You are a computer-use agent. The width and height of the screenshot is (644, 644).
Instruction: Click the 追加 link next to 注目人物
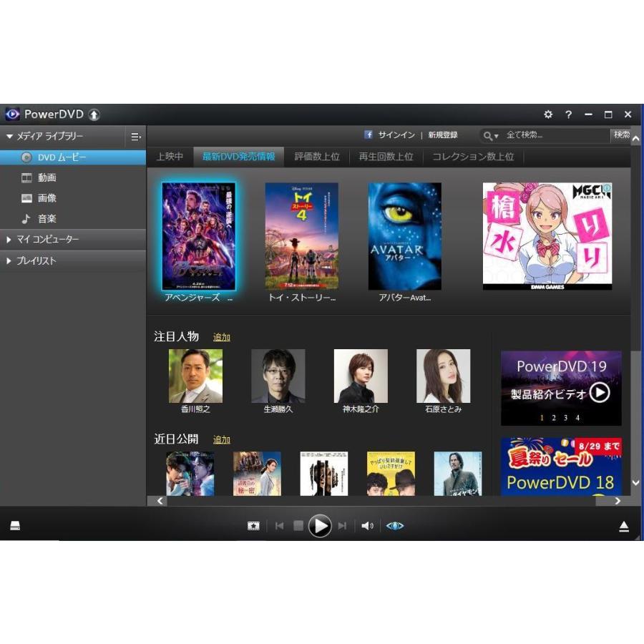tap(221, 337)
